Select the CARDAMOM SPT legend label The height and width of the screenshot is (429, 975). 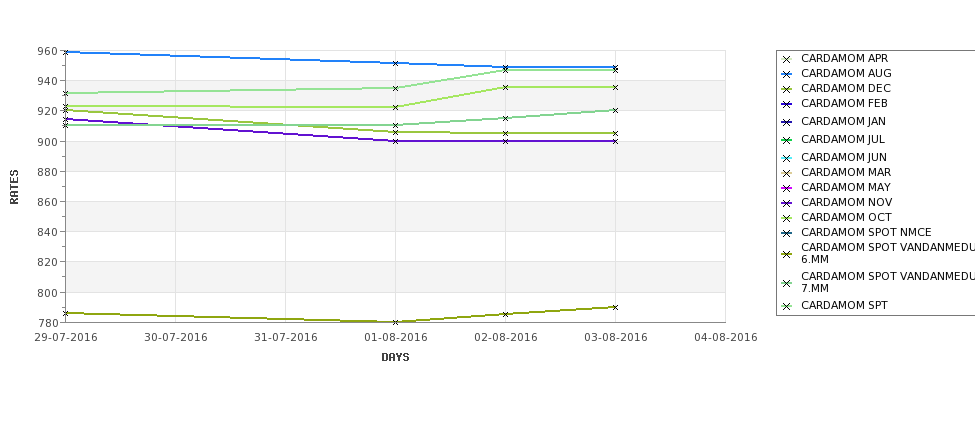coord(844,305)
